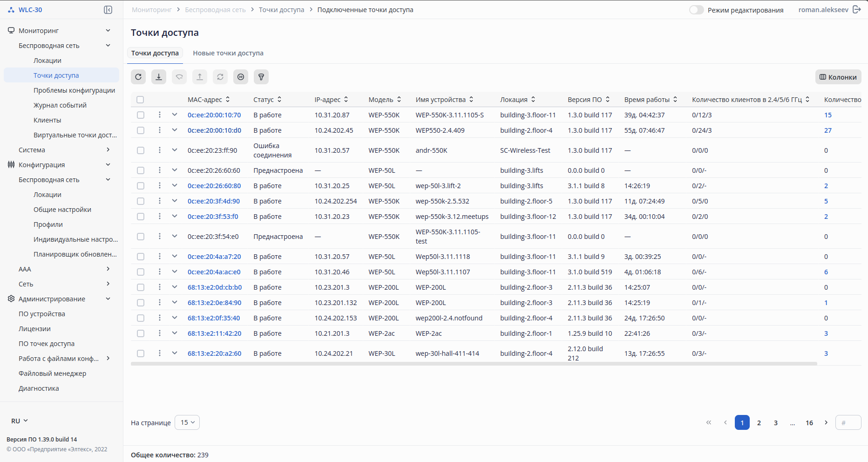
Task: Open Проблемы конфигурации sidebar item
Action: coord(75,90)
